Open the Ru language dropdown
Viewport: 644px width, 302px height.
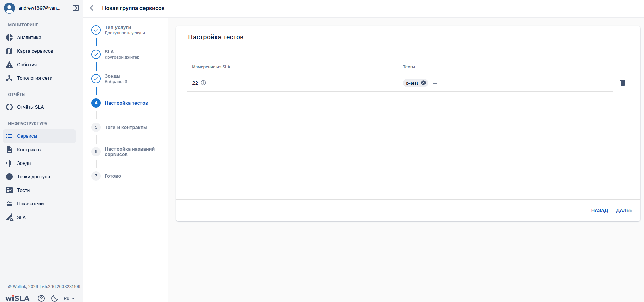(69, 298)
